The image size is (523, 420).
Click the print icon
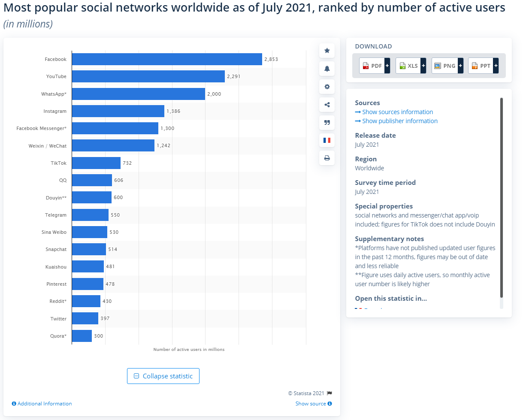click(x=327, y=158)
